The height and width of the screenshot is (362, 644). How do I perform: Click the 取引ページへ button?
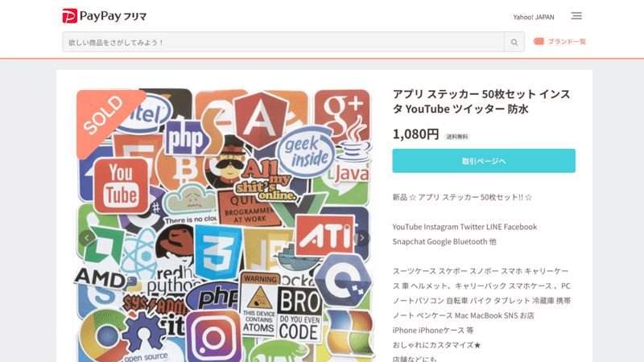[x=484, y=161]
